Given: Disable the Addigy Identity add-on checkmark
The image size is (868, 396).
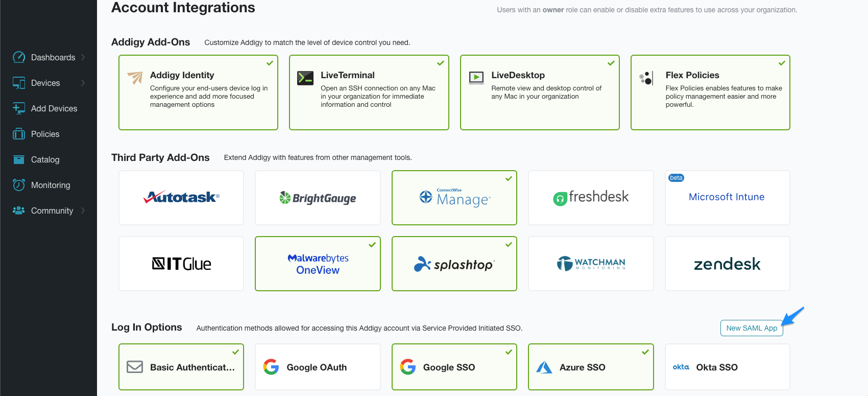Looking at the screenshot, I should pos(269,63).
